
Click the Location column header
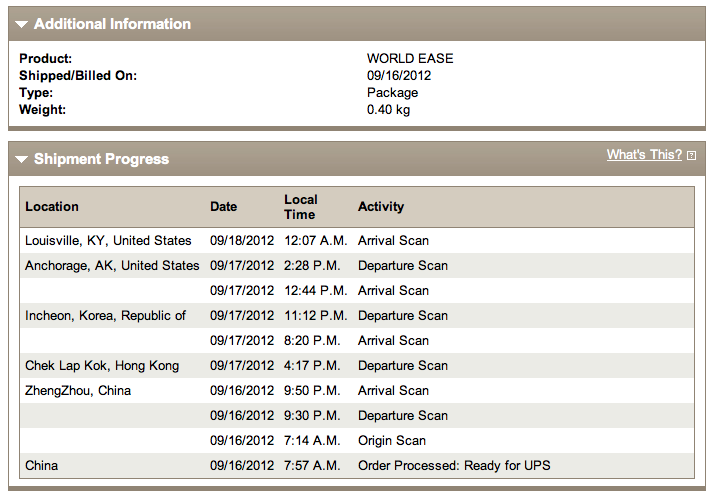click(52, 207)
